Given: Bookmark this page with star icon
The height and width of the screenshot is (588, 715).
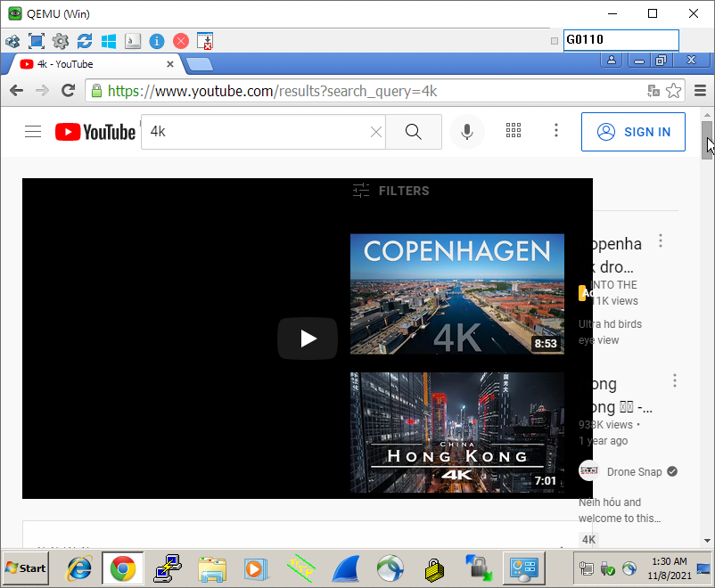Looking at the screenshot, I should pyautogui.click(x=674, y=91).
